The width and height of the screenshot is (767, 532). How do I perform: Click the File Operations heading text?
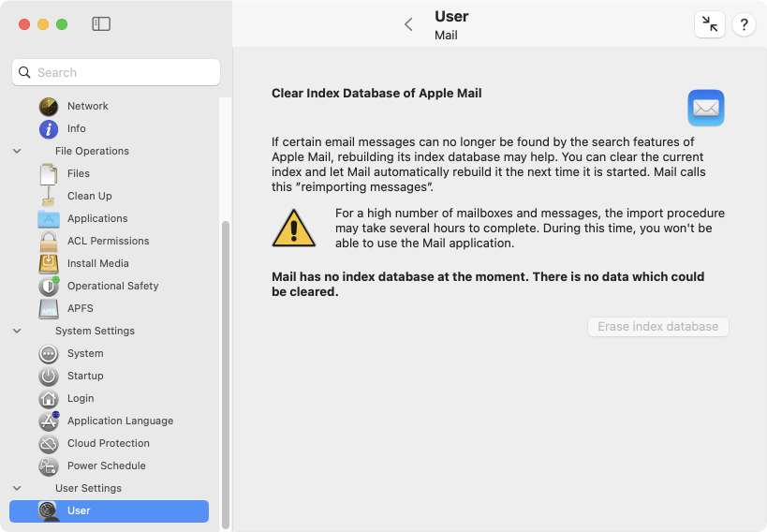[x=92, y=151]
